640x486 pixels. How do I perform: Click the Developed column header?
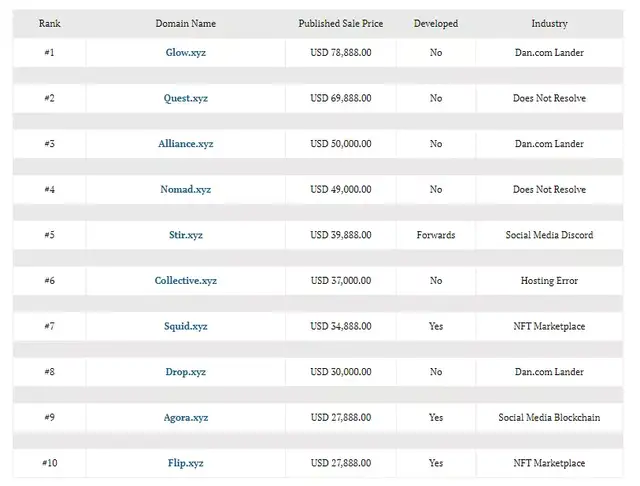[436, 23]
